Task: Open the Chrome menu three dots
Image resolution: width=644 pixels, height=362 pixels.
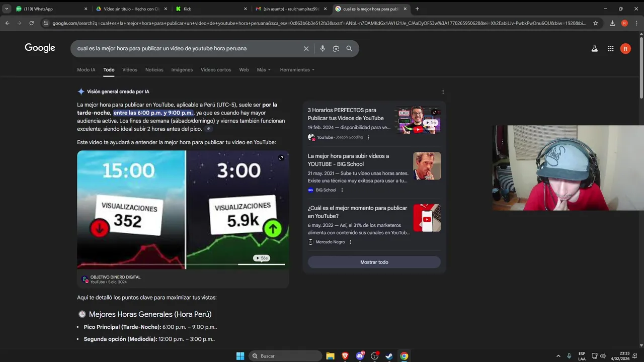Action: pos(636,23)
